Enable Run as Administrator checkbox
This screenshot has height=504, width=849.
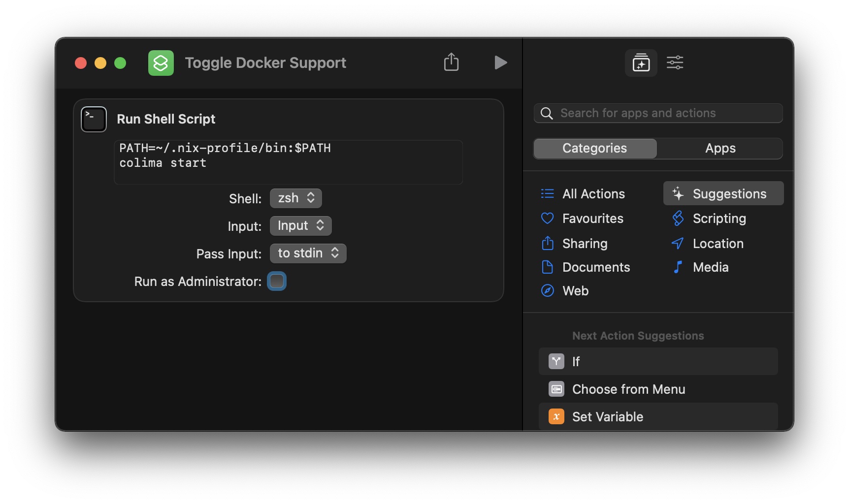[277, 281]
